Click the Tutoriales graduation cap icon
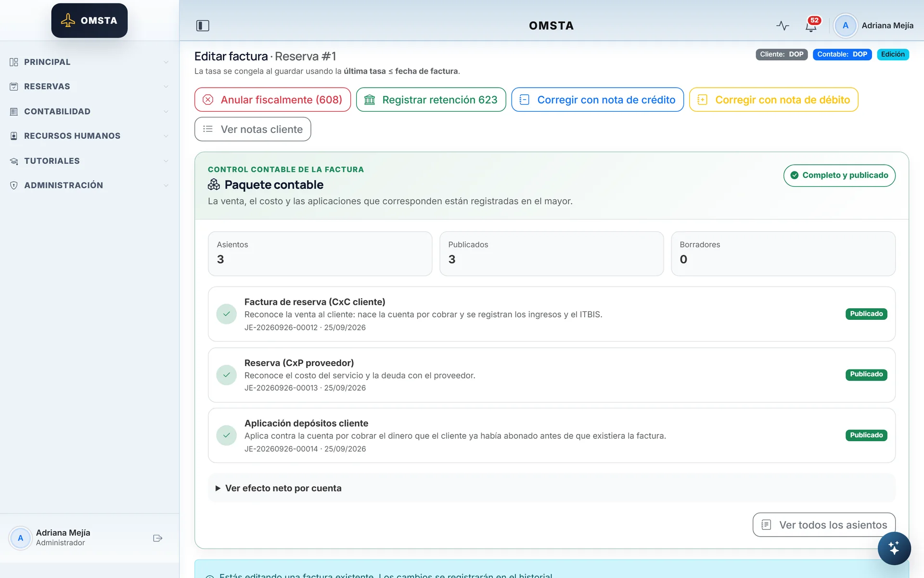This screenshot has height=578, width=924. tap(14, 161)
